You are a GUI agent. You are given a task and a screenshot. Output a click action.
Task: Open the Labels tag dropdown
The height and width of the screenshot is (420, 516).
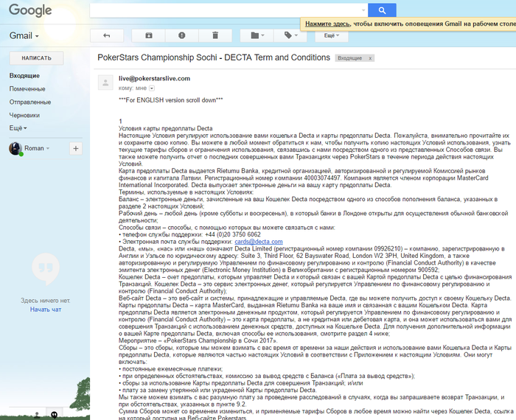(x=290, y=35)
